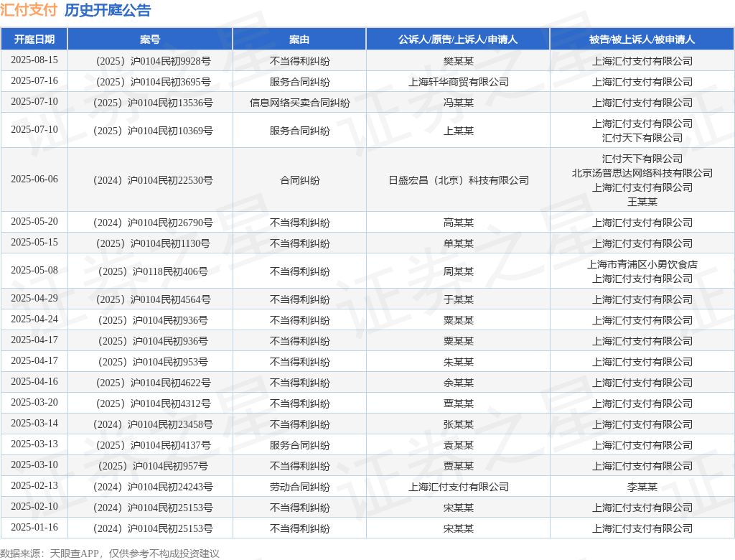The image size is (735, 560).
Task: Click plaintiff 于某某
Action: coord(459,299)
